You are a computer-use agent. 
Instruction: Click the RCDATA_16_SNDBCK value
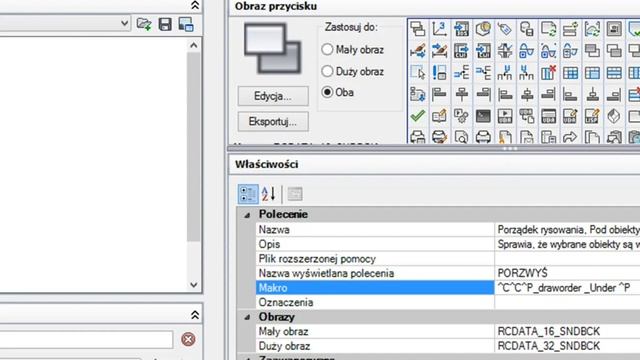pos(549,331)
